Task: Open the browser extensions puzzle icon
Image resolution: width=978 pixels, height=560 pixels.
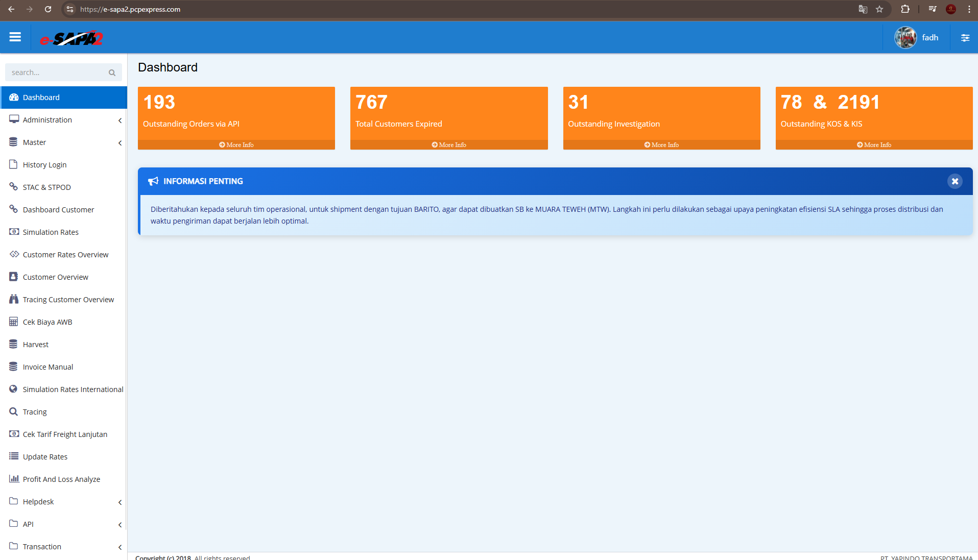Action: pyautogui.click(x=905, y=9)
